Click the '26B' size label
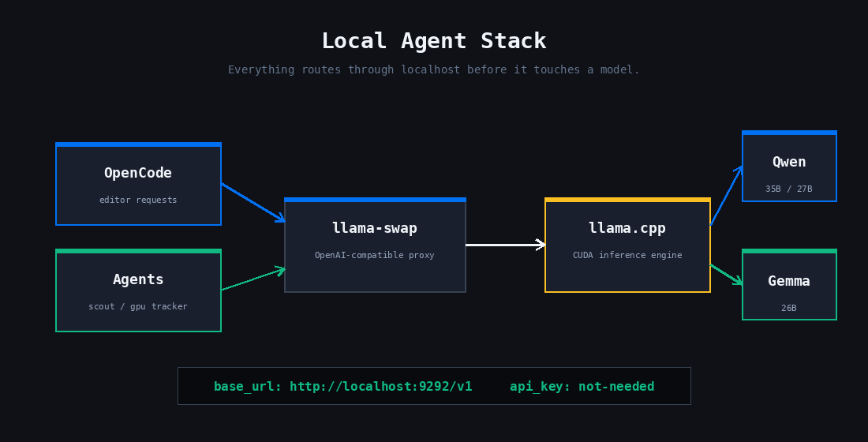868x442 pixels. click(x=789, y=308)
